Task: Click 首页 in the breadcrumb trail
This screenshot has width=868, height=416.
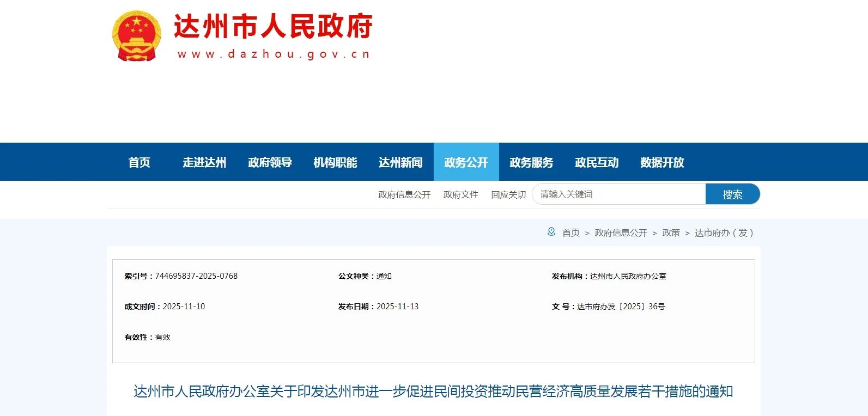Action: pos(570,233)
